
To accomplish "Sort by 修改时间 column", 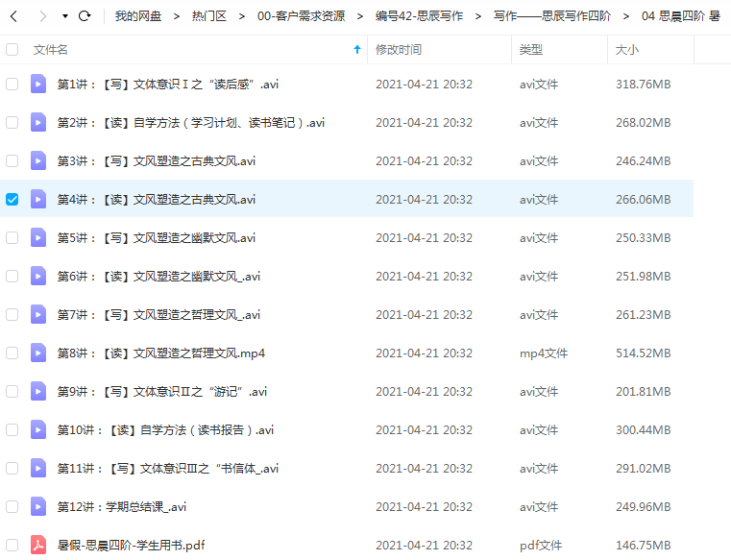I will (399, 49).
